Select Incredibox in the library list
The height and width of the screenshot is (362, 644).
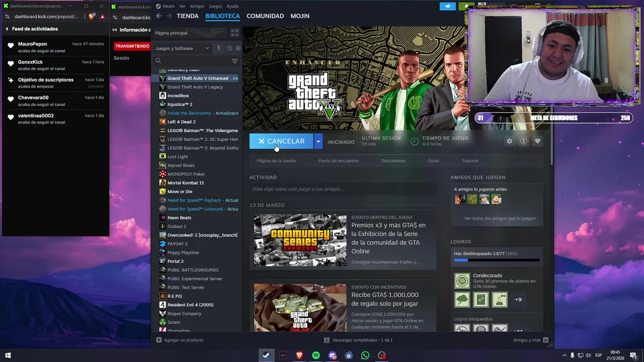(x=178, y=96)
